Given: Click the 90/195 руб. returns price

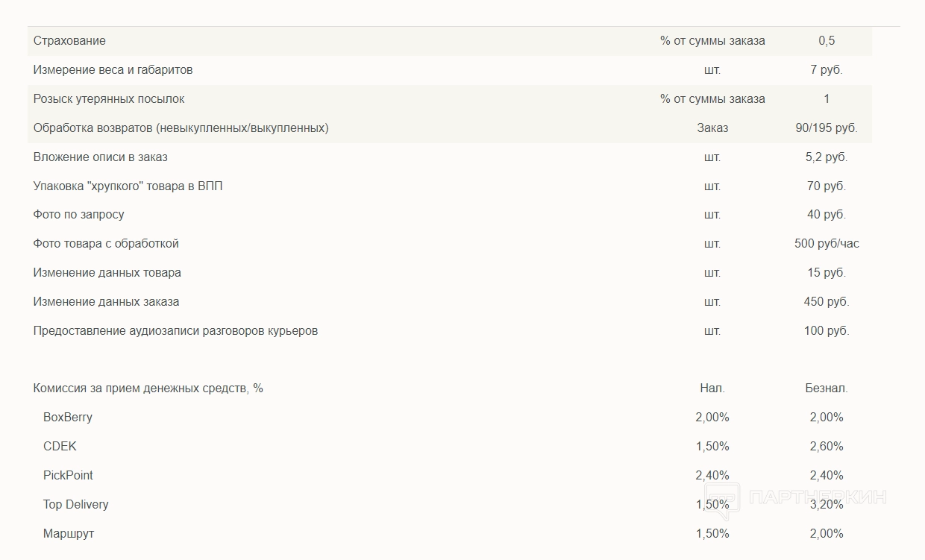Looking at the screenshot, I should pyautogui.click(x=826, y=128).
